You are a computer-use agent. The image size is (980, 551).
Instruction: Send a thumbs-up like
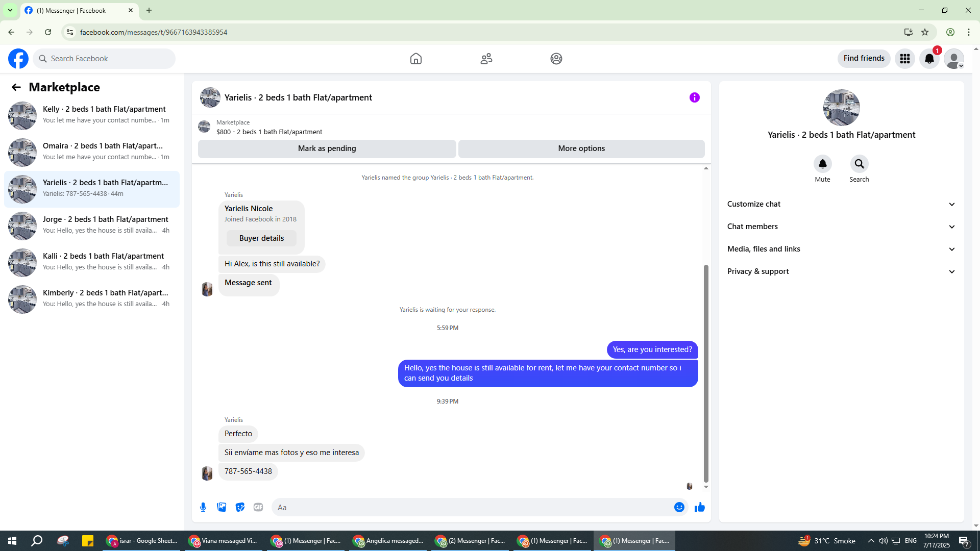700,507
